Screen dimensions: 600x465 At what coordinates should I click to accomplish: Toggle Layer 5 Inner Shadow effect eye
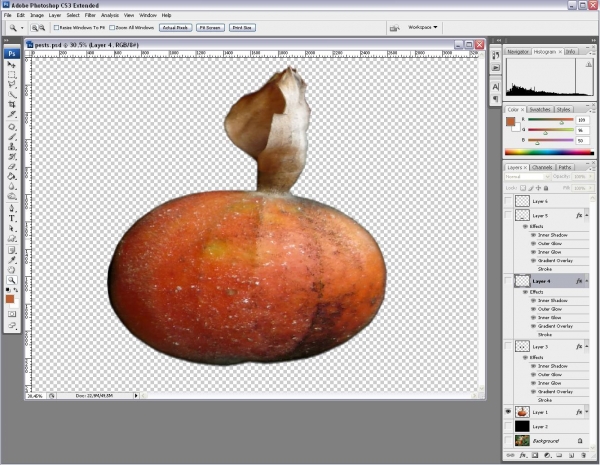coord(533,235)
